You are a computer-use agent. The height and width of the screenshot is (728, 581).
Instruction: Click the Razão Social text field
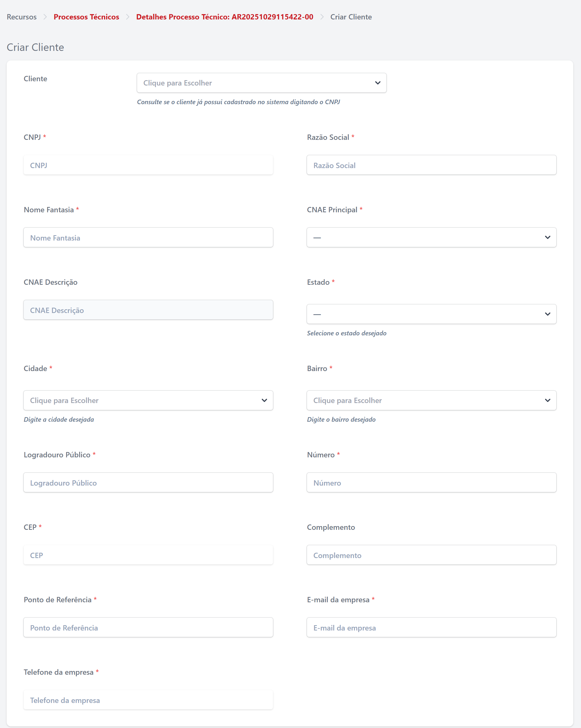431,165
